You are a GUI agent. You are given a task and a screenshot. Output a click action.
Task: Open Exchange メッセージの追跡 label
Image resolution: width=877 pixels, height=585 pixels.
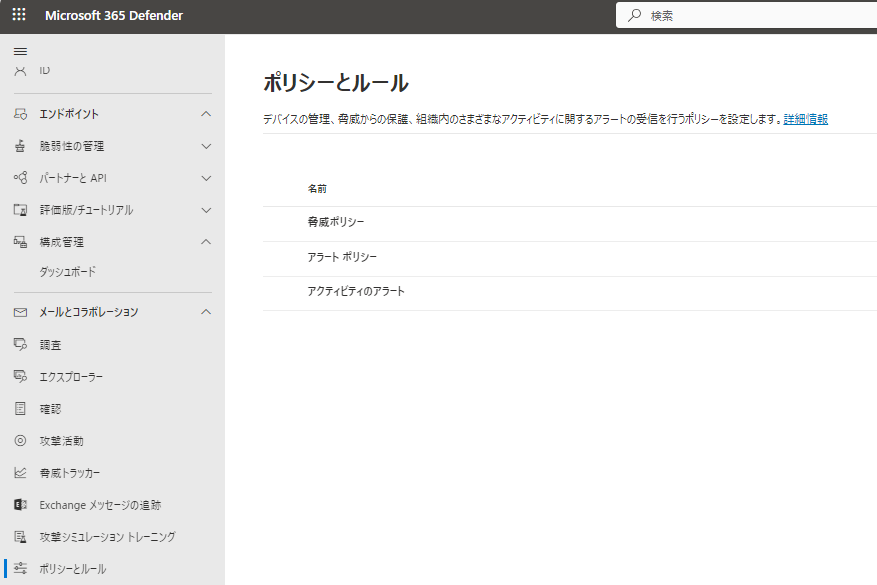(x=100, y=505)
